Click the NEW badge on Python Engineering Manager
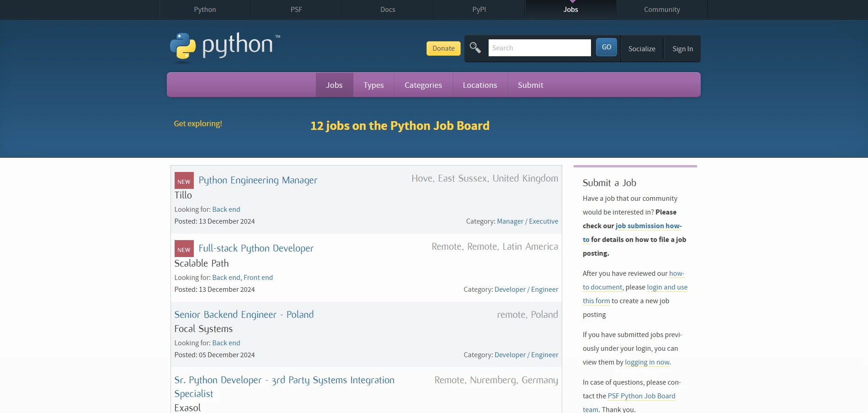Screen dimensions: 868x413 click(x=184, y=181)
